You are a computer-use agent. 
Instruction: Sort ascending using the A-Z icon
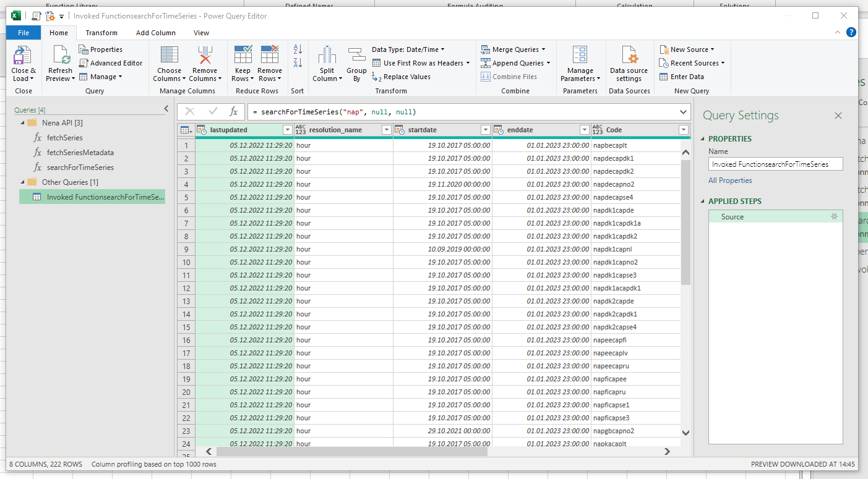click(298, 49)
